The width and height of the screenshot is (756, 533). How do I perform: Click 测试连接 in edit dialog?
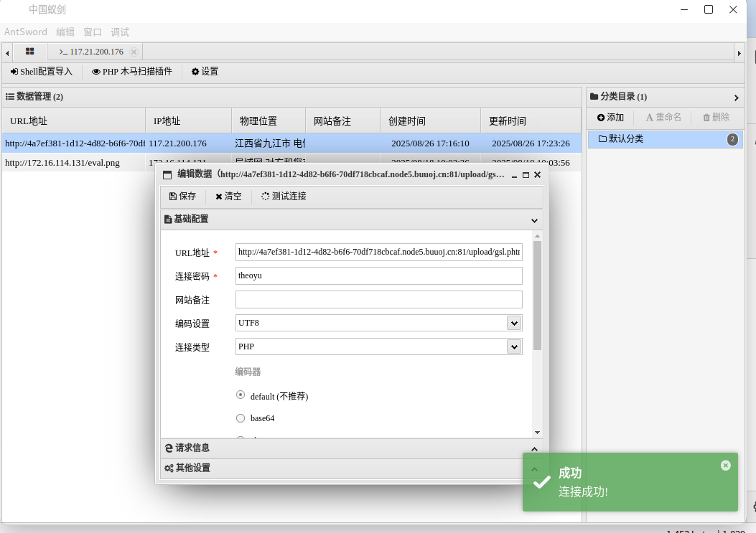click(x=284, y=196)
